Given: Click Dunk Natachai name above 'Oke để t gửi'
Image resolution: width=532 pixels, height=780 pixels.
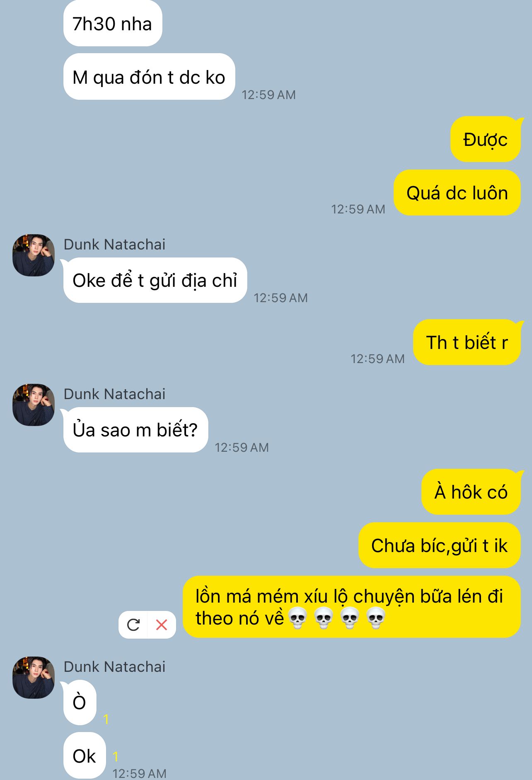Looking at the screenshot, I should click(x=114, y=244).
